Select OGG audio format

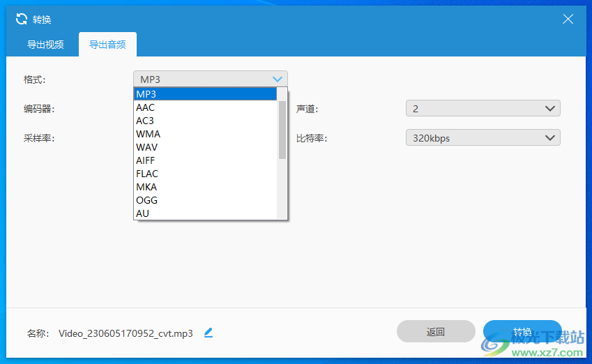[x=206, y=200]
